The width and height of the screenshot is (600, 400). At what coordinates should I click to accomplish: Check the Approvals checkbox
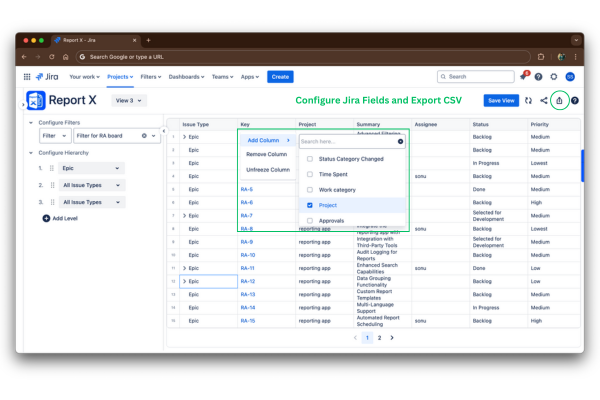click(x=310, y=221)
